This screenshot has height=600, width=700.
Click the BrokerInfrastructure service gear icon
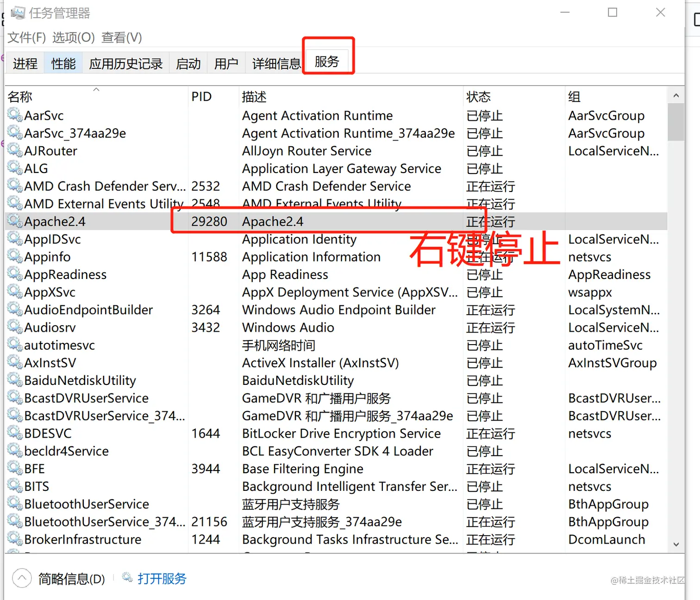15,539
